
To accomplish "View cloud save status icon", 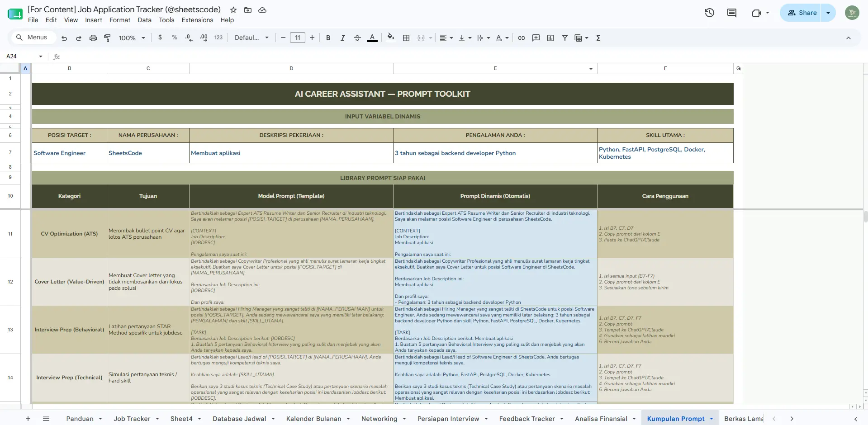I will click(262, 9).
